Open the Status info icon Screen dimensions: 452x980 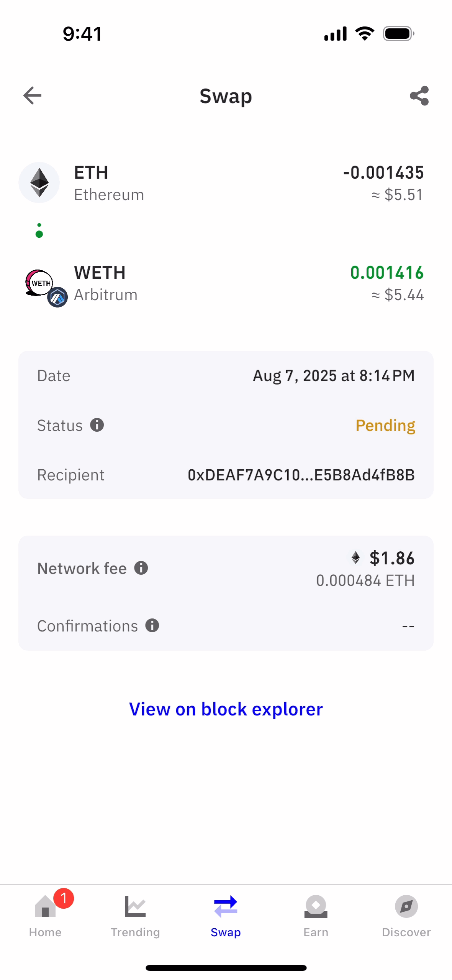(x=97, y=425)
